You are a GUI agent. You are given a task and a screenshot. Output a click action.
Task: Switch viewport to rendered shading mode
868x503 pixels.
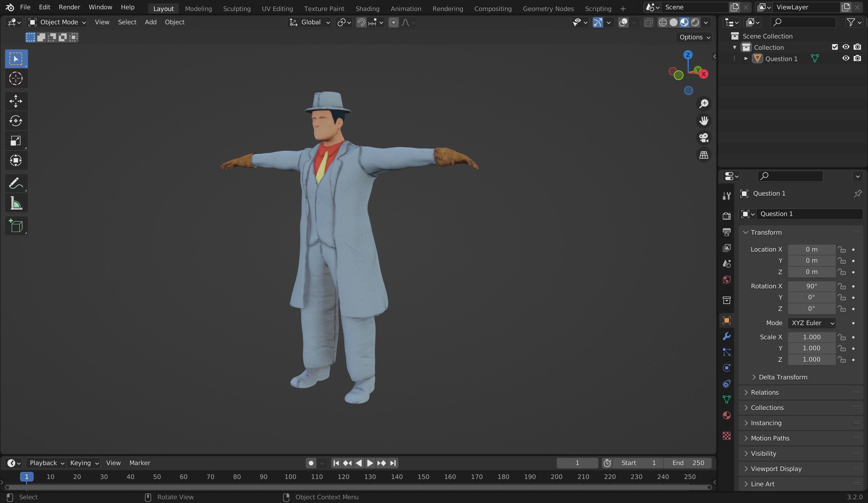tap(695, 22)
